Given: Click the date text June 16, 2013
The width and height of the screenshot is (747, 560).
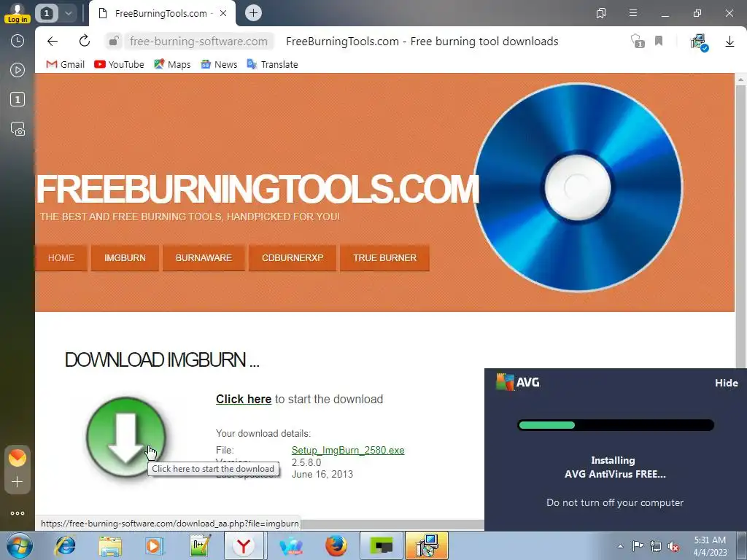Looking at the screenshot, I should click(x=322, y=474).
